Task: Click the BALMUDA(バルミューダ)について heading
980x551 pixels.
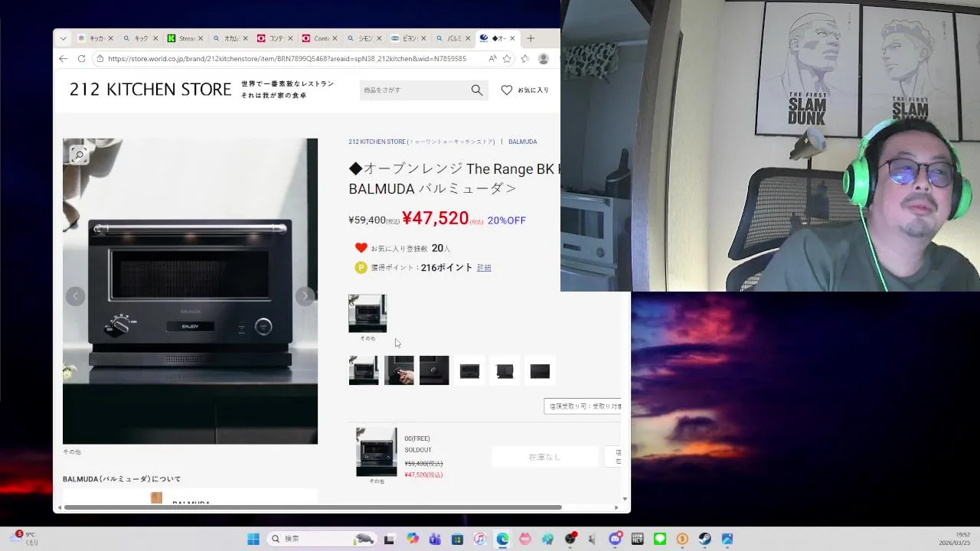Action: (x=122, y=479)
